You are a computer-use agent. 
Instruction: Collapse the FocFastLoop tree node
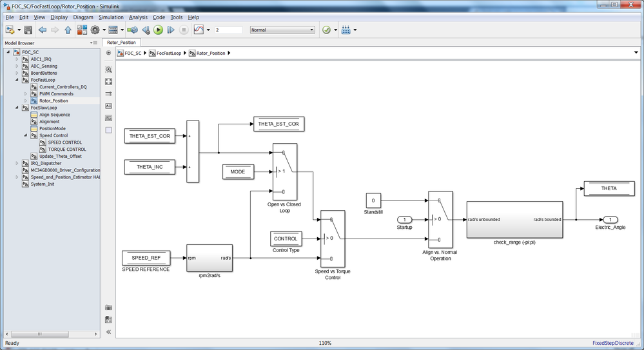(x=17, y=80)
